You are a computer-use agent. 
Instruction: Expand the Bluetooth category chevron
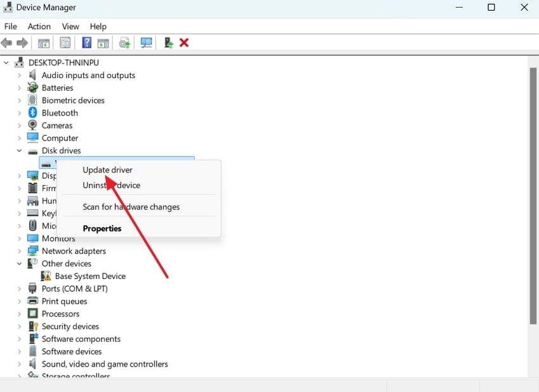click(19, 113)
